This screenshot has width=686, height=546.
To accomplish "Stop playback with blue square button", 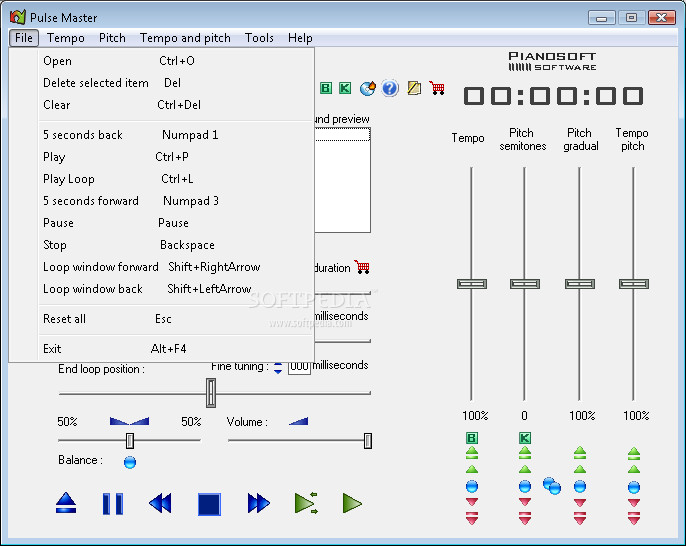I will (209, 504).
